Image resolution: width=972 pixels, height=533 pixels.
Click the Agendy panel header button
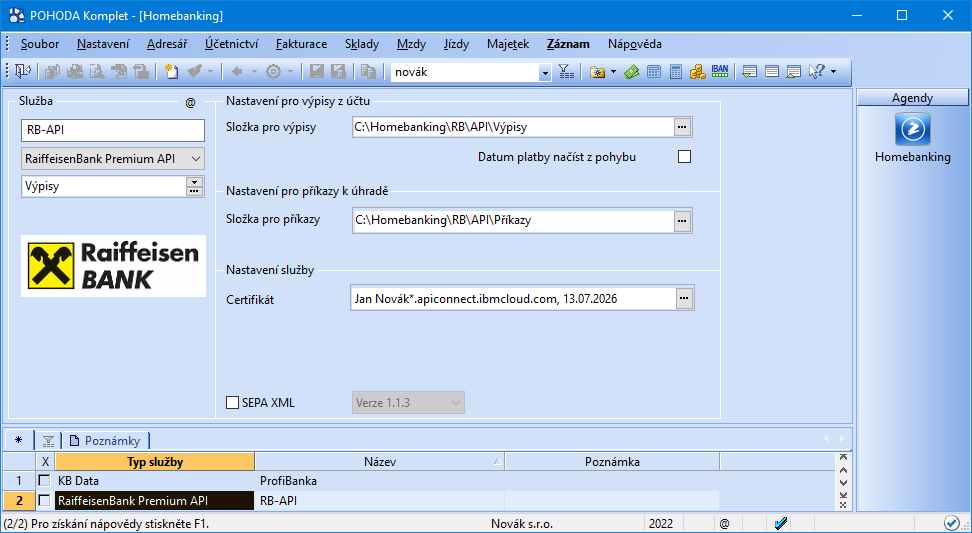912,98
